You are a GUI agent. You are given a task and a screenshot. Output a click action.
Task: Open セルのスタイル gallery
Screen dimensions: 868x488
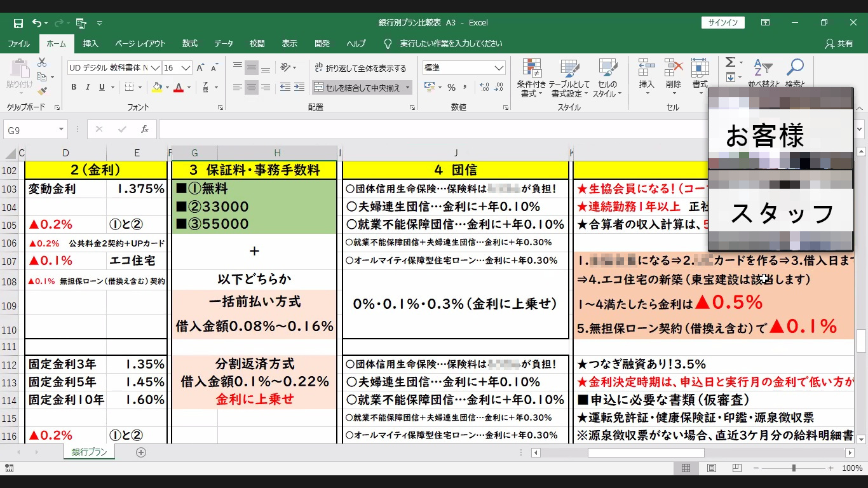click(607, 78)
